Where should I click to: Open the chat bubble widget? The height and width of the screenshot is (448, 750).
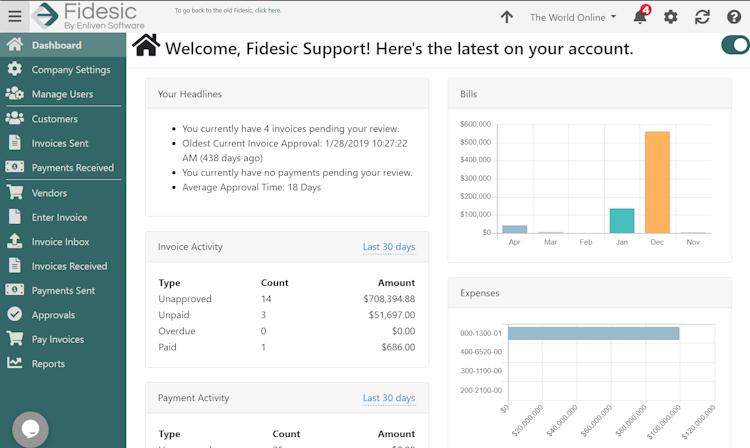click(x=30, y=429)
